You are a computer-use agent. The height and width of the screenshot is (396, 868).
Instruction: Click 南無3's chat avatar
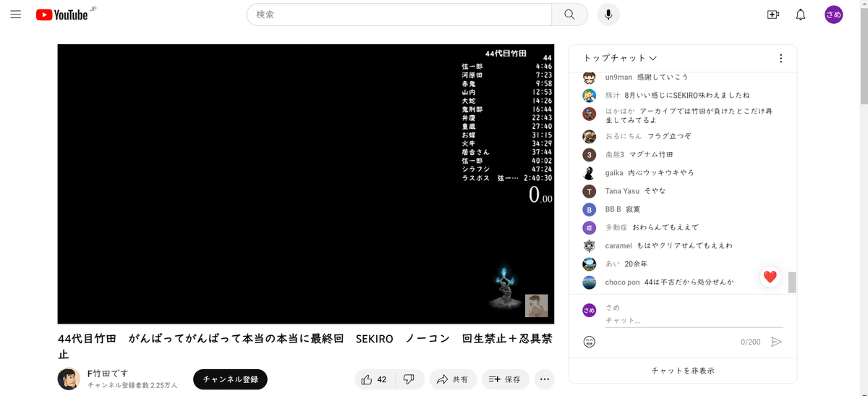590,154
